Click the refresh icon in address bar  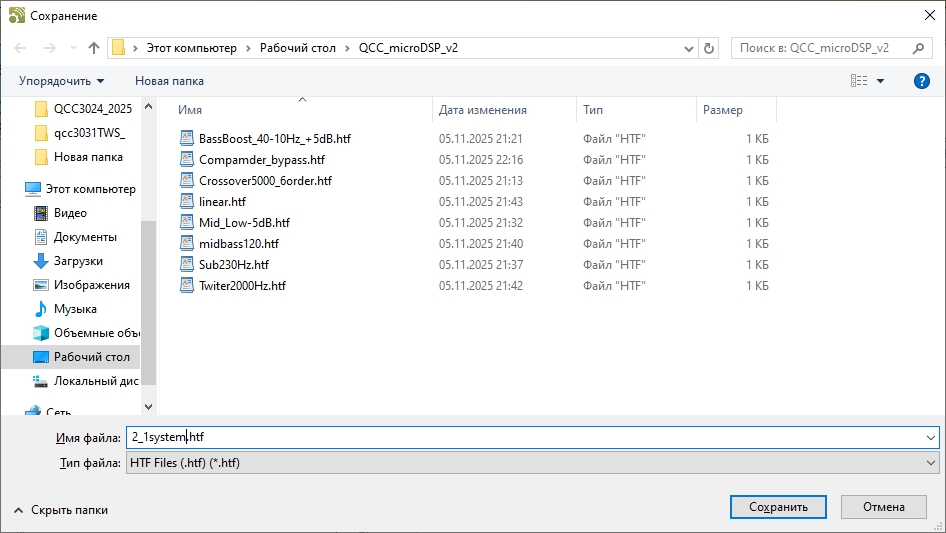710,48
